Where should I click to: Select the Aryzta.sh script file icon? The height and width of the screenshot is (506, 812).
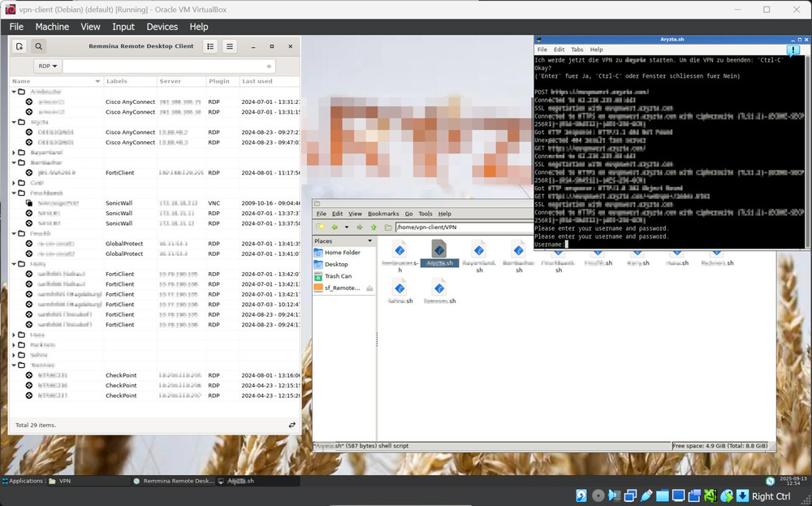click(x=438, y=249)
